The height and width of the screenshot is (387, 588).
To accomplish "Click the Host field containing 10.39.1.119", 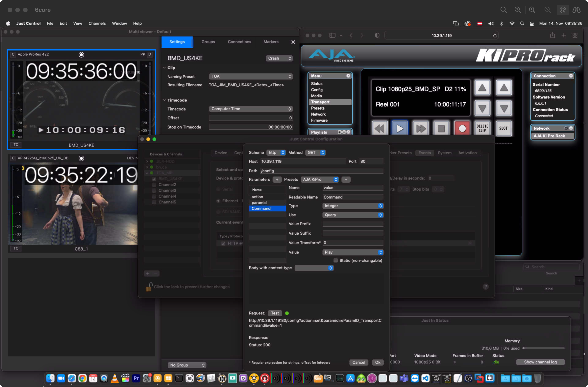I will coord(303,161).
